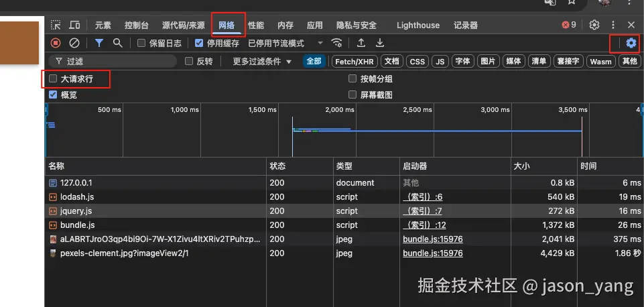Enable the 按帧分组 checkbox

(x=352, y=78)
